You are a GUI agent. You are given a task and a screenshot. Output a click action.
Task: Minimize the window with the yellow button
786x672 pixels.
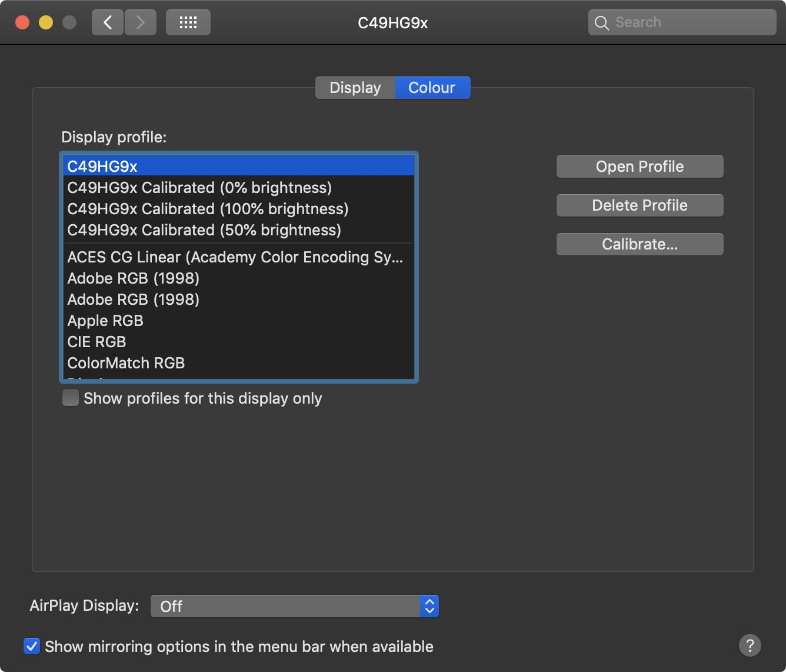pos(46,23)
